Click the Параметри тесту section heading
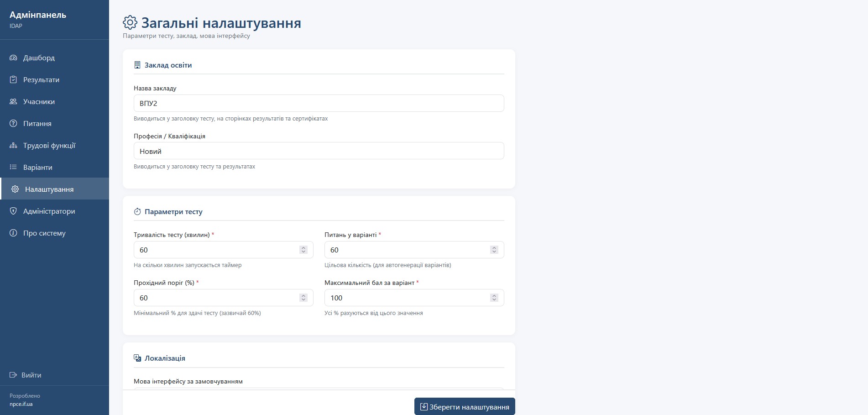Viewport: 868px width, 415px height. 173,212
